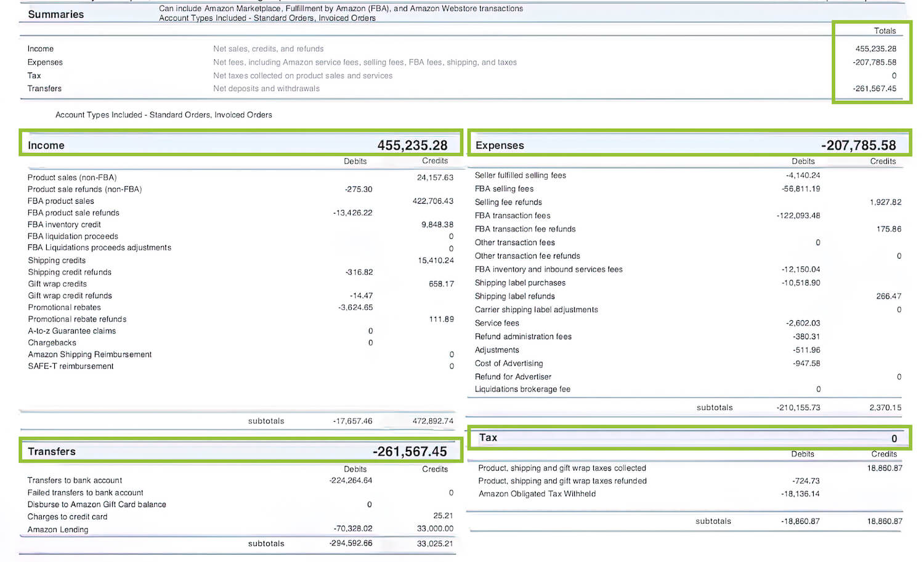Click the Shipping label purchases value -10,518.90
The width and height of the screenshot is (924, 562).
point(801,283)
